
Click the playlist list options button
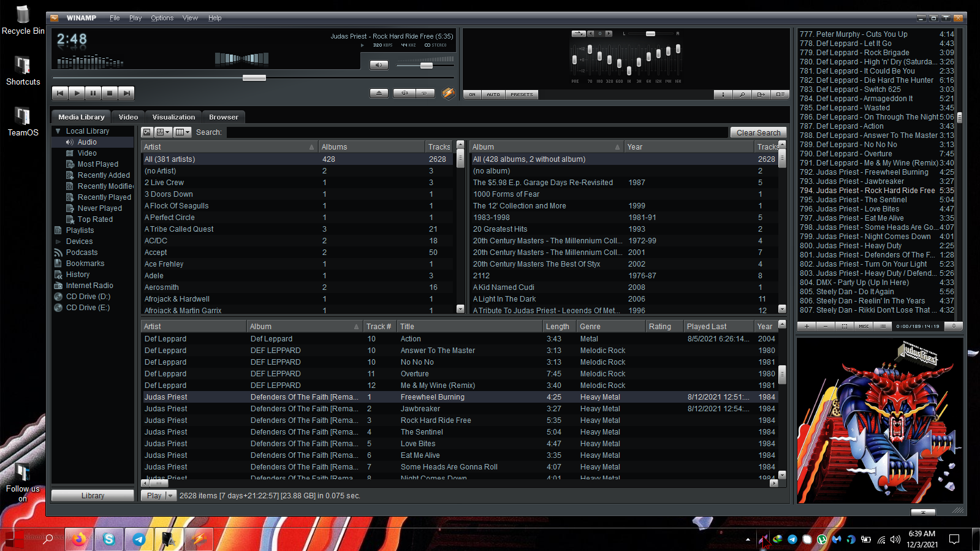point(883,326)
